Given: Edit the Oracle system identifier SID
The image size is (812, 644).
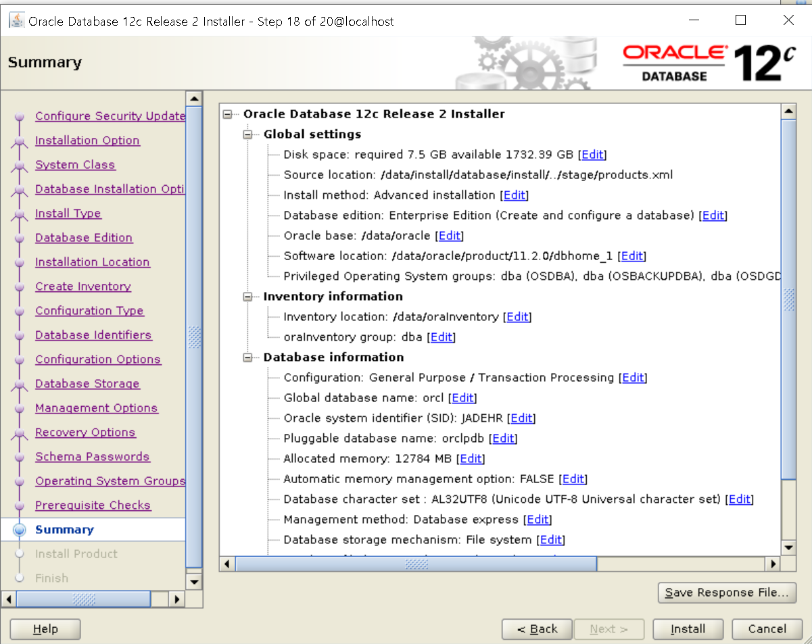Looking at the screenshot, I should tap(521, 418).
